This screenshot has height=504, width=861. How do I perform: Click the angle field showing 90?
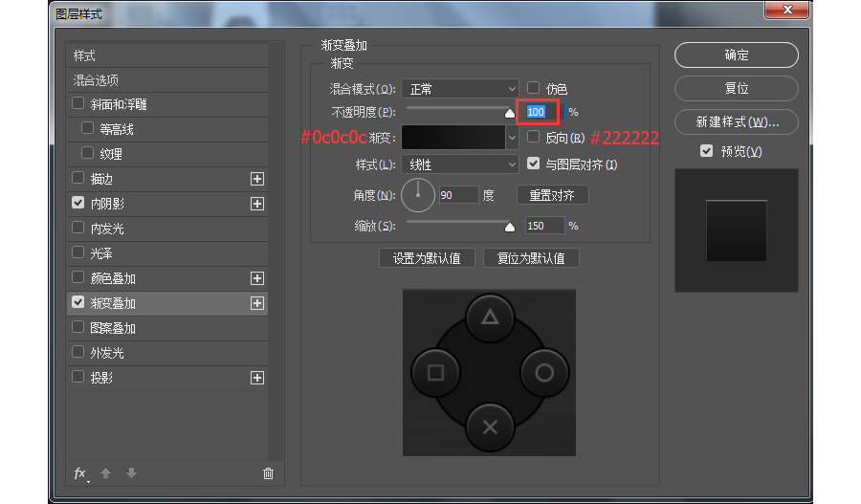(x=458, y=195)
